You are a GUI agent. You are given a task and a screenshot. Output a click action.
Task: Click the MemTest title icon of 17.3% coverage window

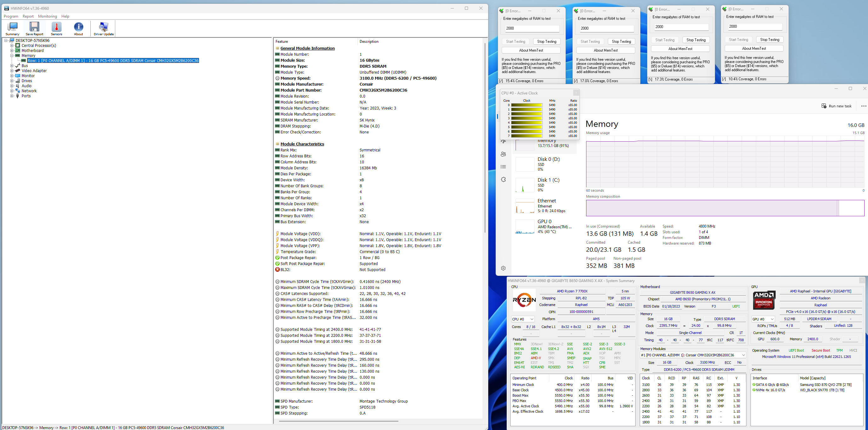651,9
